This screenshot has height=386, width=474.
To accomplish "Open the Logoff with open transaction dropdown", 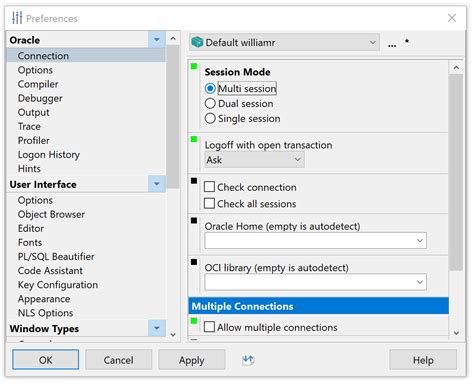I will pos(254,160).
